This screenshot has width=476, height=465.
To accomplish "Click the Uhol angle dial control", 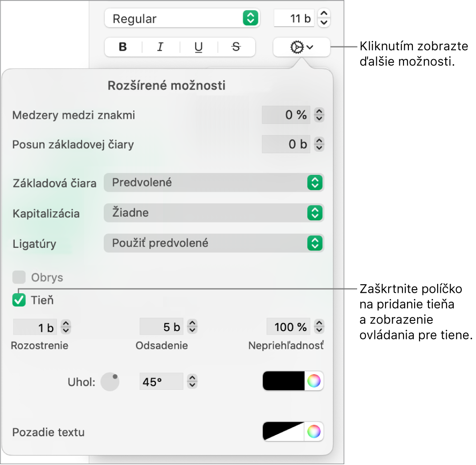I will 110,381.
